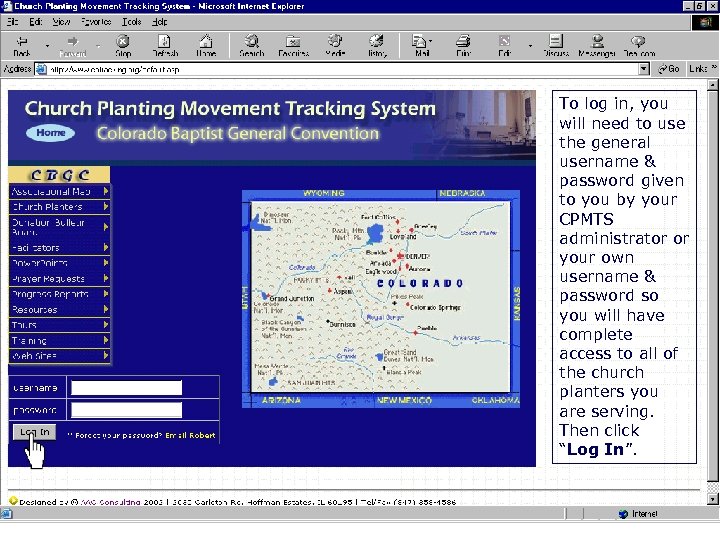The image size is (720, 540).
Task: Open the Favorites menu
Action: point(96,22)
